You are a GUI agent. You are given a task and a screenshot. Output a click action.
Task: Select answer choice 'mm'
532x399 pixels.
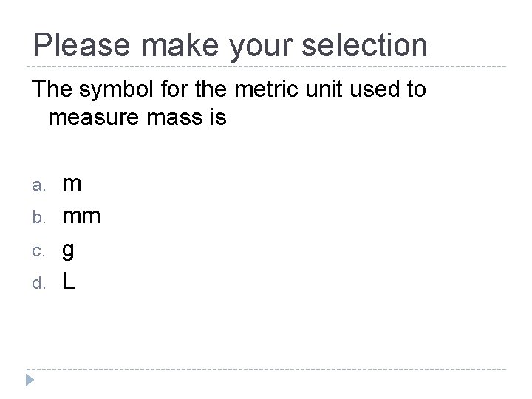[x=81, y=216]
